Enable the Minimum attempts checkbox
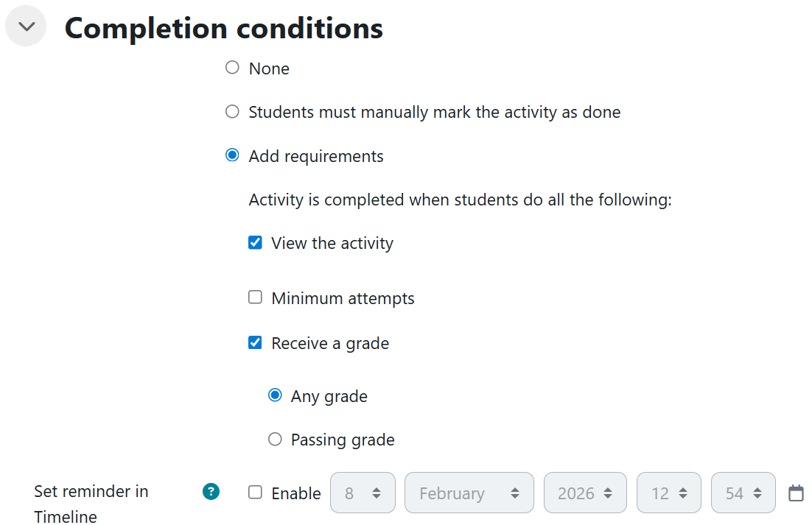Screen dimensions: 812x525 pos(255,297)
